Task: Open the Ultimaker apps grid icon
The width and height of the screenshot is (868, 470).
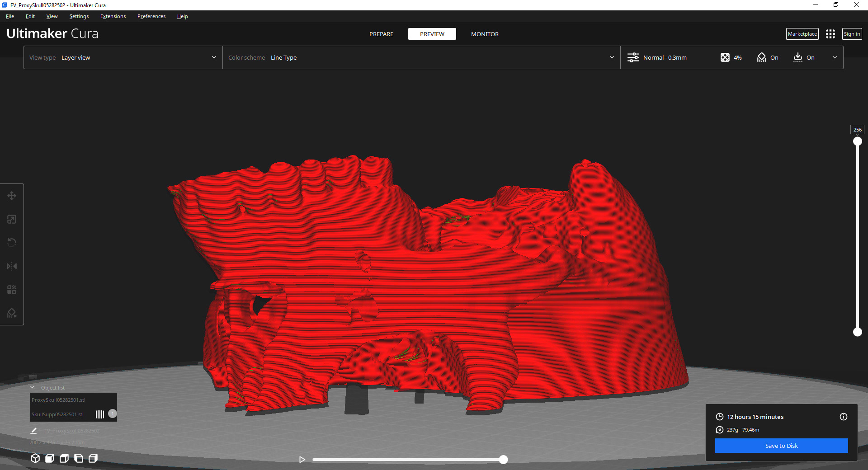Action: (x=830, y=34)
